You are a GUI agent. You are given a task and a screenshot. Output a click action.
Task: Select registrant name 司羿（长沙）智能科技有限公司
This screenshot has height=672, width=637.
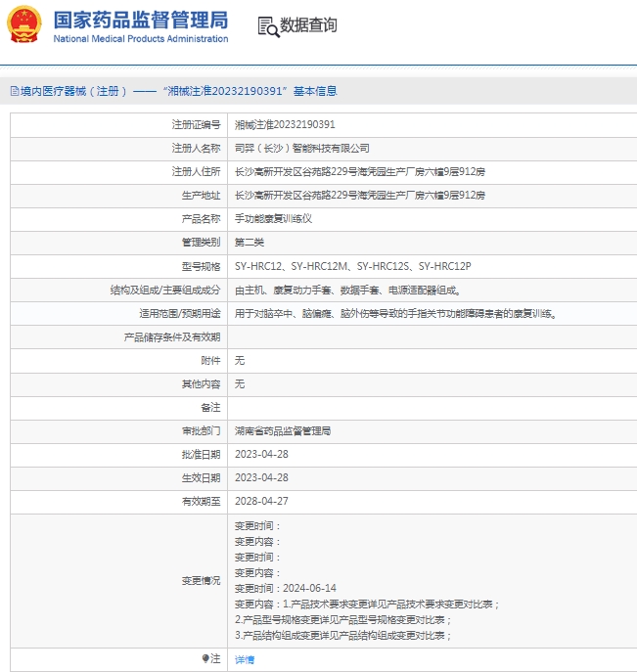click(301, 149)
